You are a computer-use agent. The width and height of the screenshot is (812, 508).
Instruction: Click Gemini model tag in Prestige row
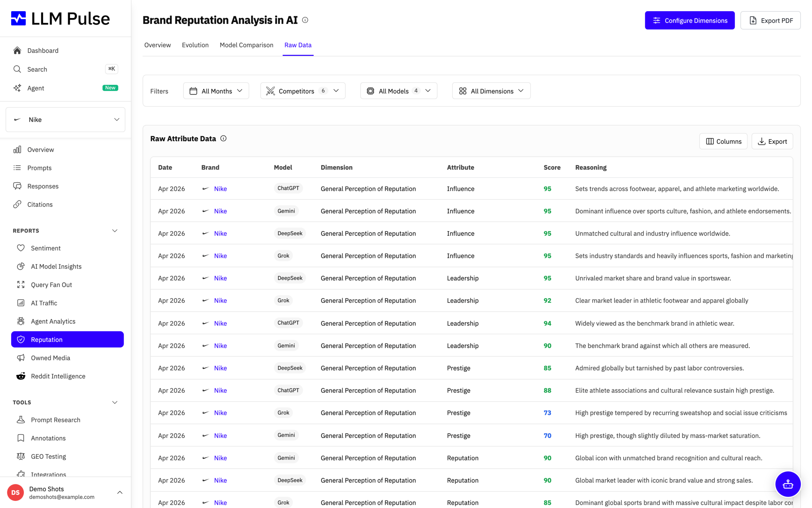[x=286, y=435]
